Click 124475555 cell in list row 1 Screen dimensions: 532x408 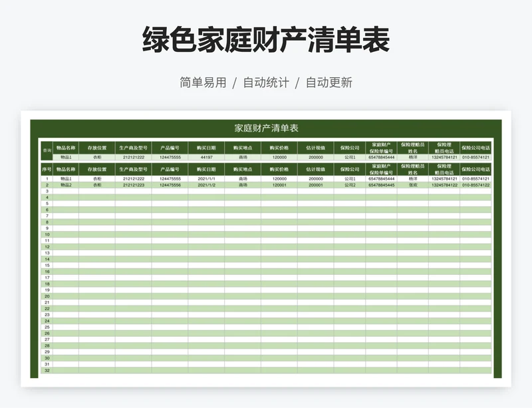click(170, 178)
